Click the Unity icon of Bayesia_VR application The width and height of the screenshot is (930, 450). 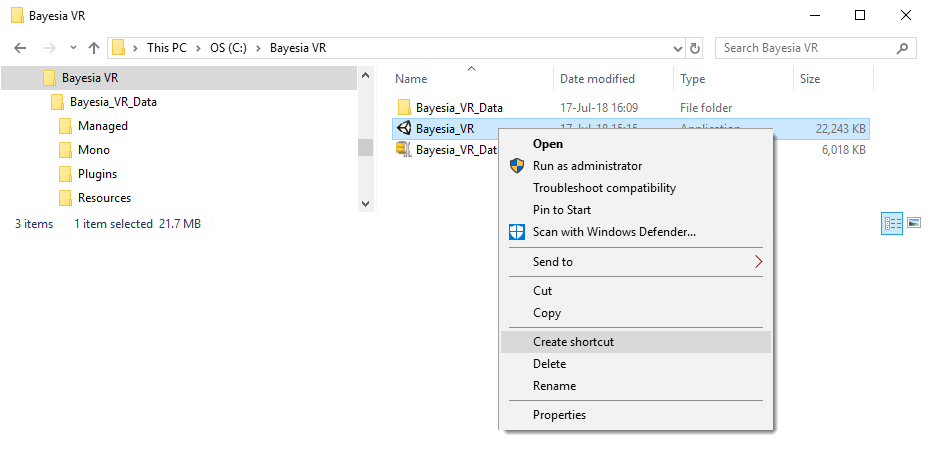pyautogui.click(x=404, y=128)
